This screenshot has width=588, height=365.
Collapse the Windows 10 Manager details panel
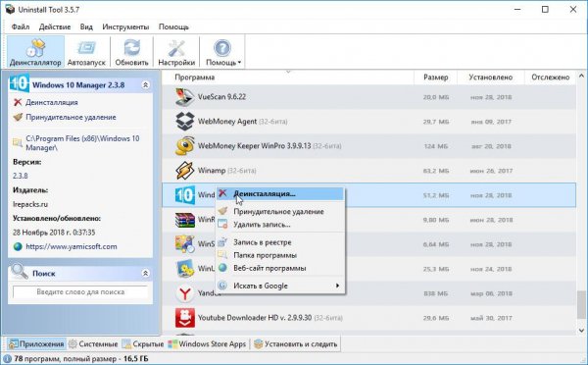pyautogui.click(x=145, y=85)
